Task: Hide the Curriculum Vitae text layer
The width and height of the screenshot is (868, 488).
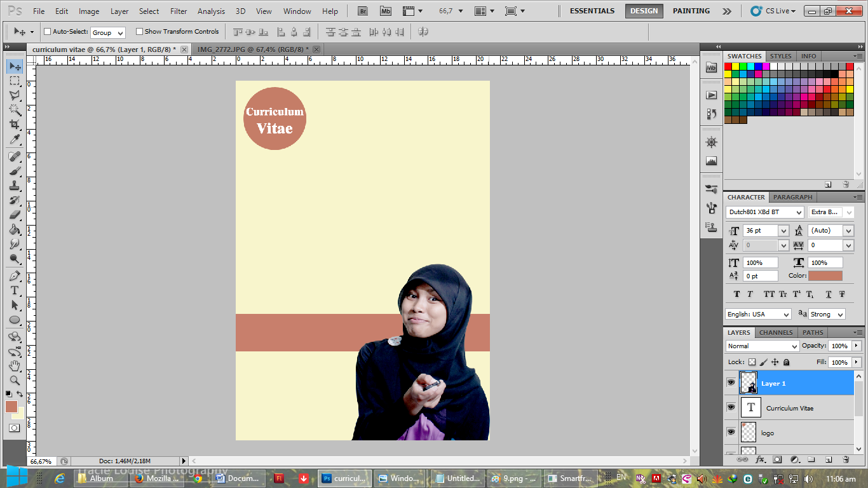Action: pyautogui.click(x=731, y=407)
